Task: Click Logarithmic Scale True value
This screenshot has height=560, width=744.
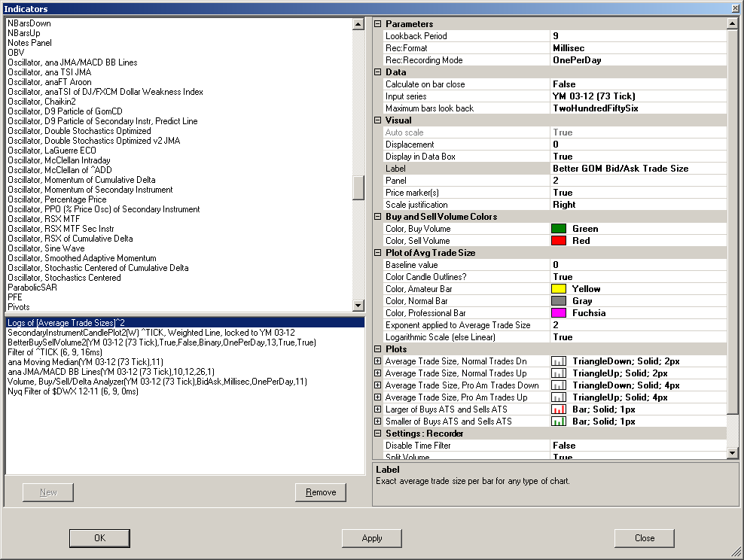Action: (638, 337)
